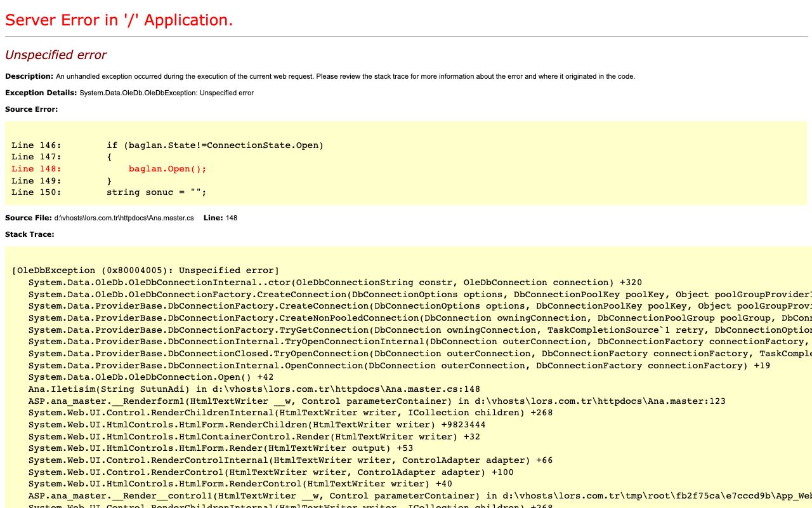Click the Ana.master.cs source file path
The image size is (812, 508).
point(124,218)
